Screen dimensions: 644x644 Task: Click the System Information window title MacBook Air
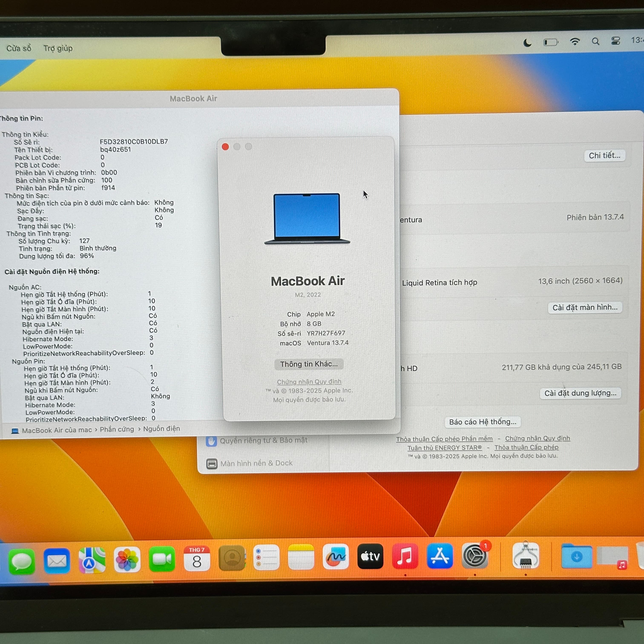(193, 99)
